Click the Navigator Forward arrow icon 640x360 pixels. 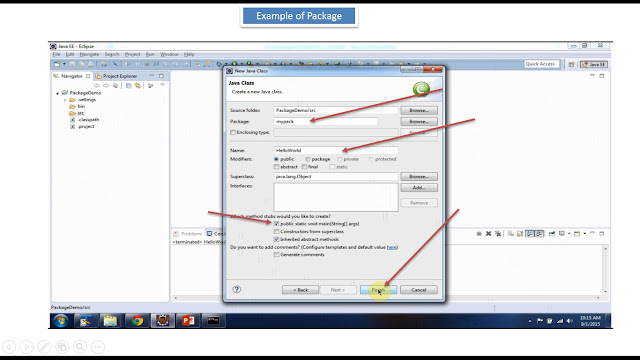point(106,85)
